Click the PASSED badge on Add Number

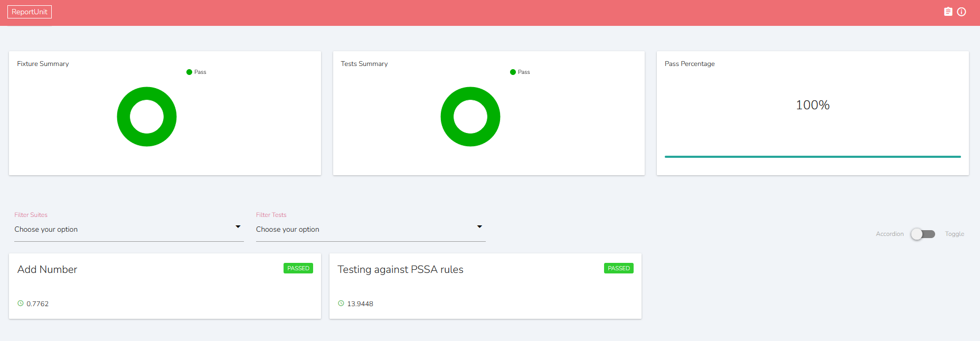pyautogui.click(x=298, y=268)
